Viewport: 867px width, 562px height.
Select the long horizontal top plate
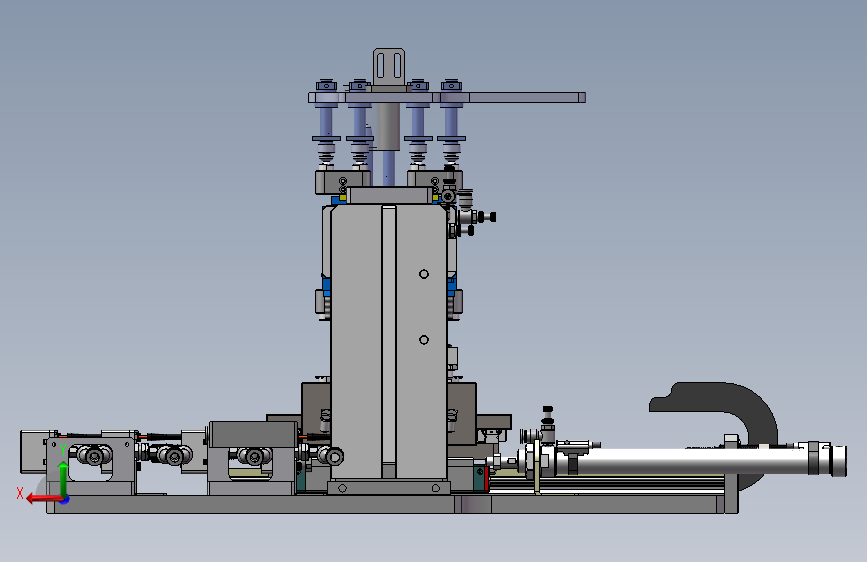[447, 98]
